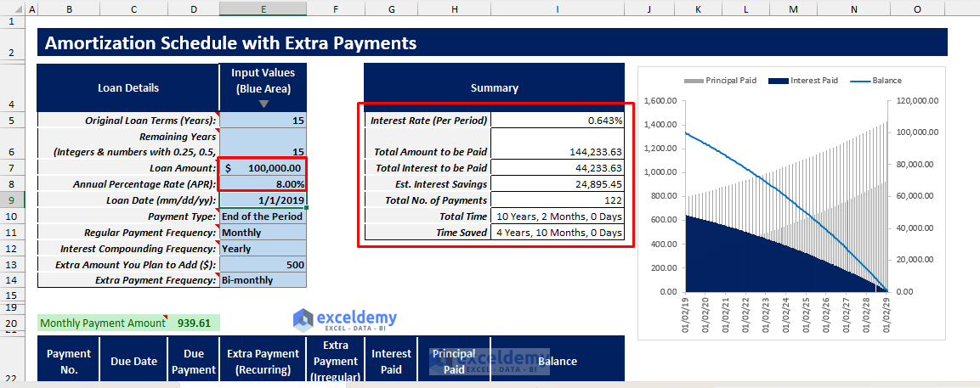Open Extra Payment Frequency cell Bi-monthly
This screenshot has width=980, height=388.
(x=263, y=280)
